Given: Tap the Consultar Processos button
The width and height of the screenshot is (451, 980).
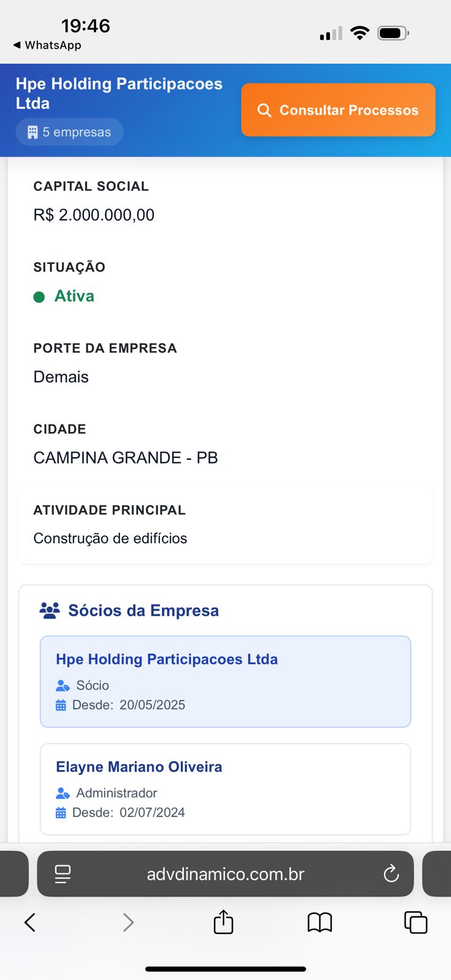Looking at the screenshot, I should click(338, 110).
